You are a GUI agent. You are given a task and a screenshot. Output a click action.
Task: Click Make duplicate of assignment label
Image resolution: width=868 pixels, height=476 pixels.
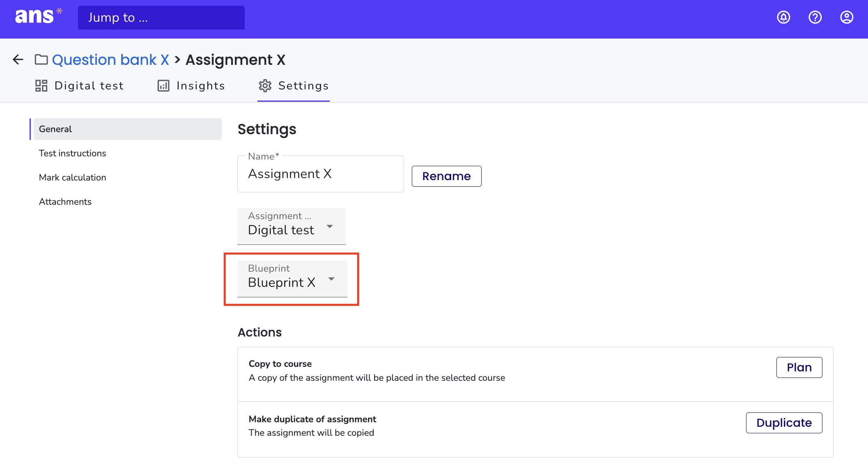point(312,419)
